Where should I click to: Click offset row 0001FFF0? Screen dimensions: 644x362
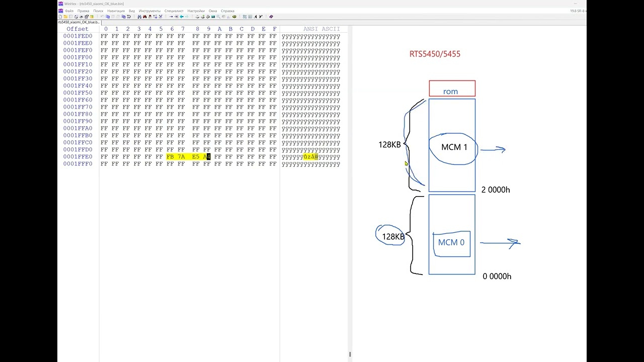click(x=78, y=164)
